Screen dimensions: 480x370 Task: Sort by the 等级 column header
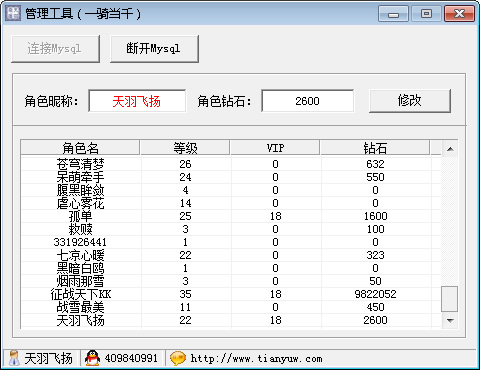coord(185,148)
